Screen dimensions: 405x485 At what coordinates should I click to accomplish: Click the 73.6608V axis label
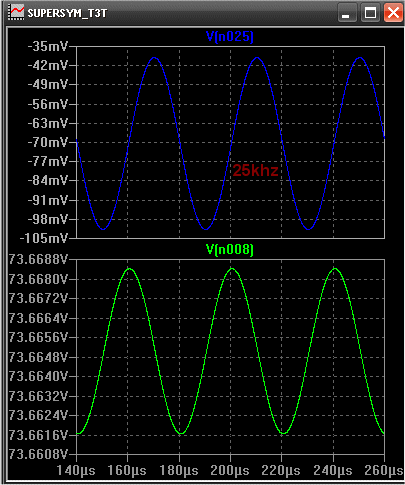38,454
